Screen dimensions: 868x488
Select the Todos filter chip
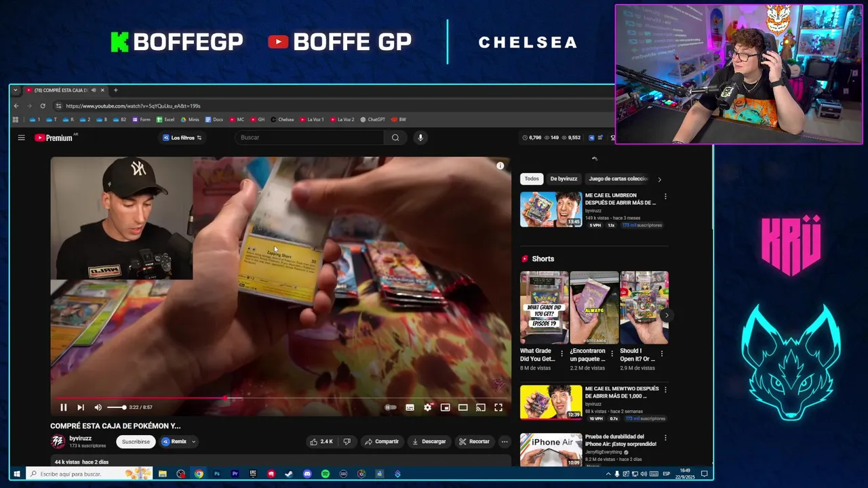pyautogui.click(x=532, y=179)
